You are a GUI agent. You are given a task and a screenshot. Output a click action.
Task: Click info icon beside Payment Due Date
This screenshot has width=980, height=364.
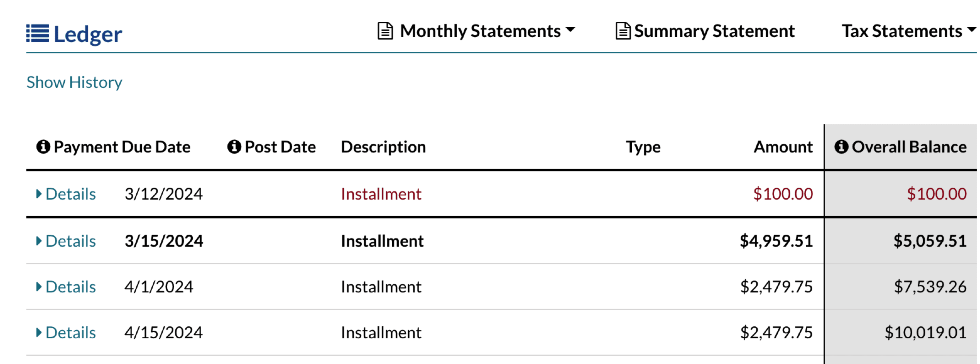(x=43, y=147)
